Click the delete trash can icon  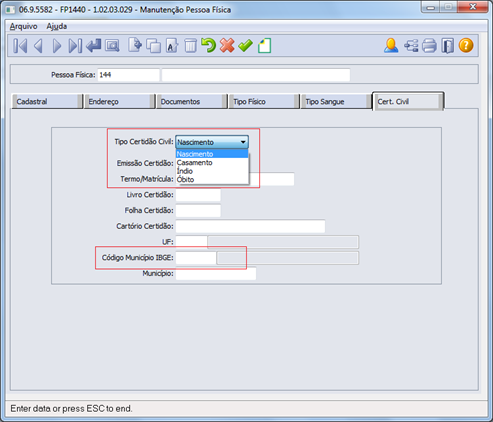coord(190,46)
